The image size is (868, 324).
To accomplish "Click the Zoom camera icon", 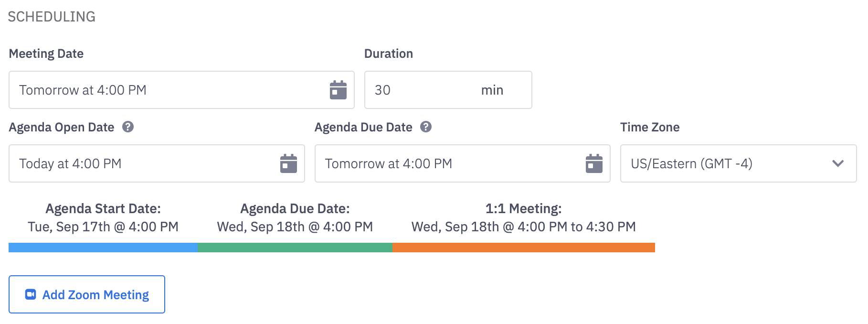I will (x=31, y=294).
